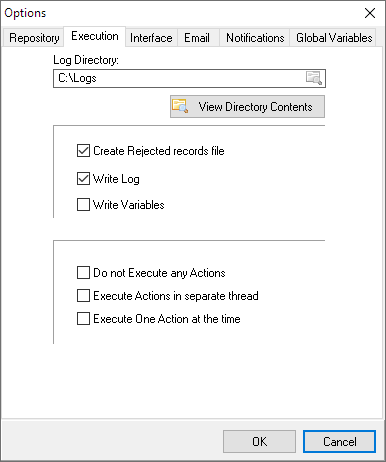Uncheck Create Rejected records file

point(83,151)
